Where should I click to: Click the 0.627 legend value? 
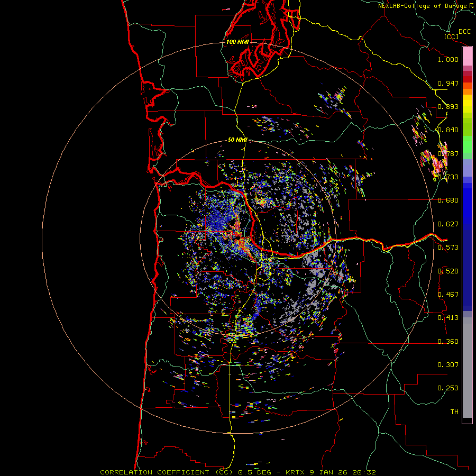pos(448,224)
